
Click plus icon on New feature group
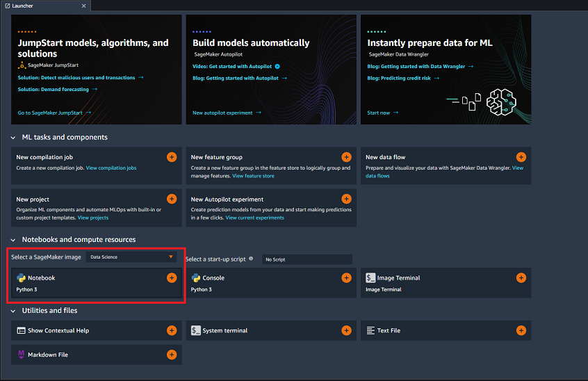347,157
